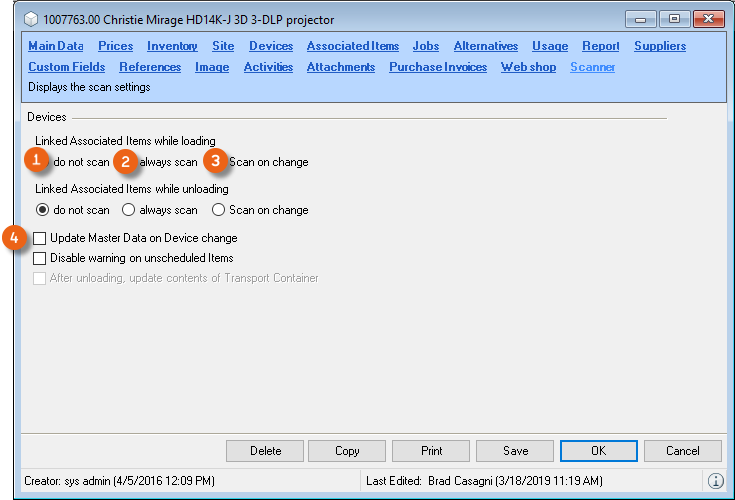The height and width of the screenshot is (500, 735).
Task: Maximize the projector dialog window
Action: click(675, 19)
